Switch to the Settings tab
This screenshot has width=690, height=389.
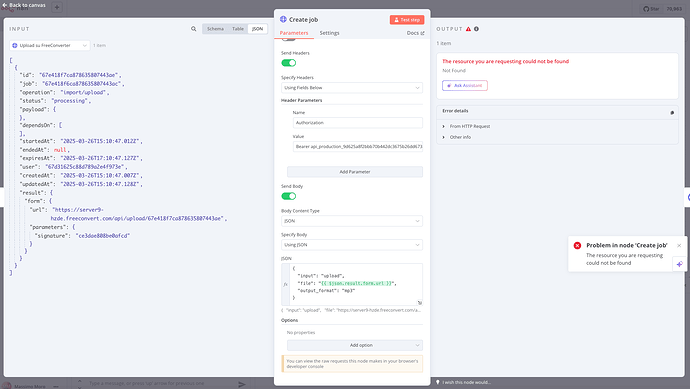329,33
